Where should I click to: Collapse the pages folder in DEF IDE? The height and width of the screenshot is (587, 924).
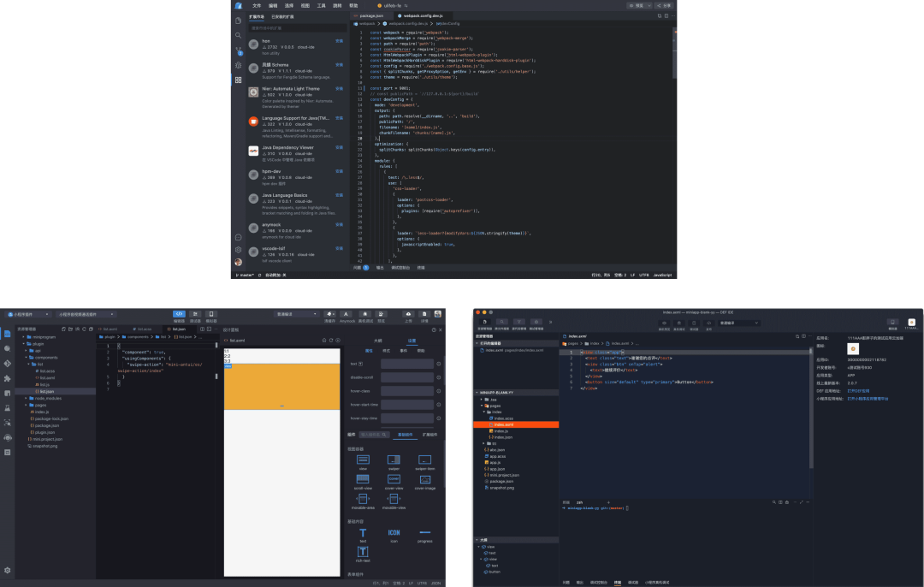coord(494,406)
